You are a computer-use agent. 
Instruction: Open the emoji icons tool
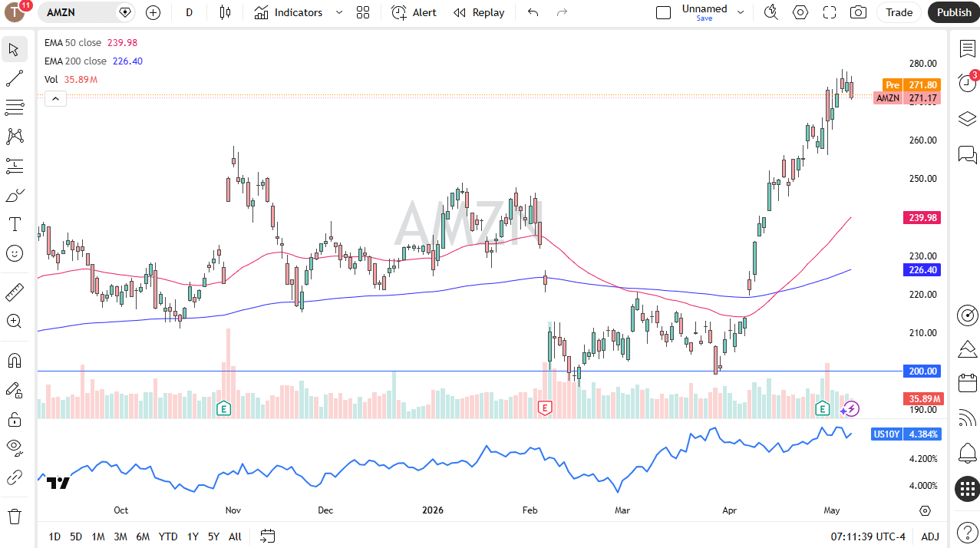click(14, 253)
